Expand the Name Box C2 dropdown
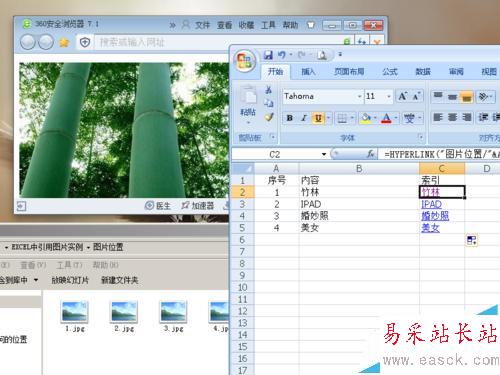Viewport: 500px width, 375px height. click(x=324, y=154)
